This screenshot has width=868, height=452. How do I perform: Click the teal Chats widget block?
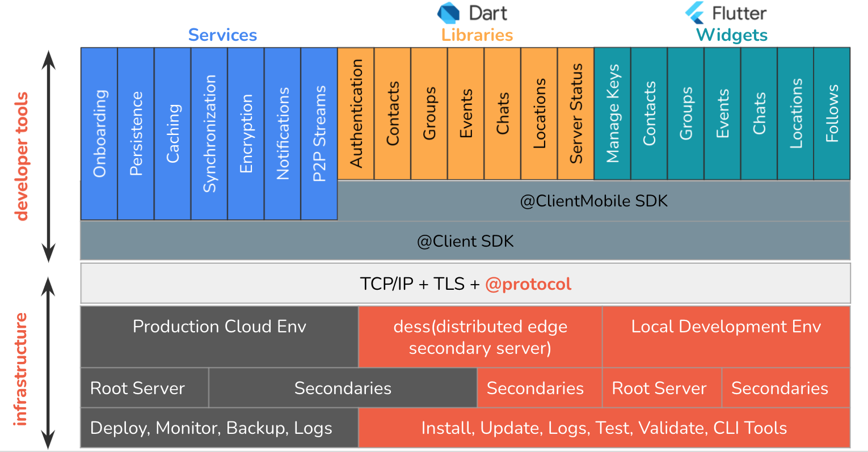pos(759,113)
